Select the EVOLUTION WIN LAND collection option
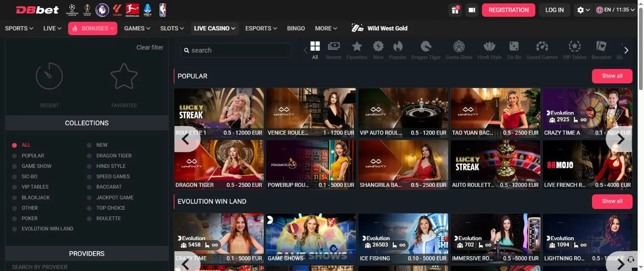Image resolution: width=644 pixels, height=271 pixels. click(43, 229)
